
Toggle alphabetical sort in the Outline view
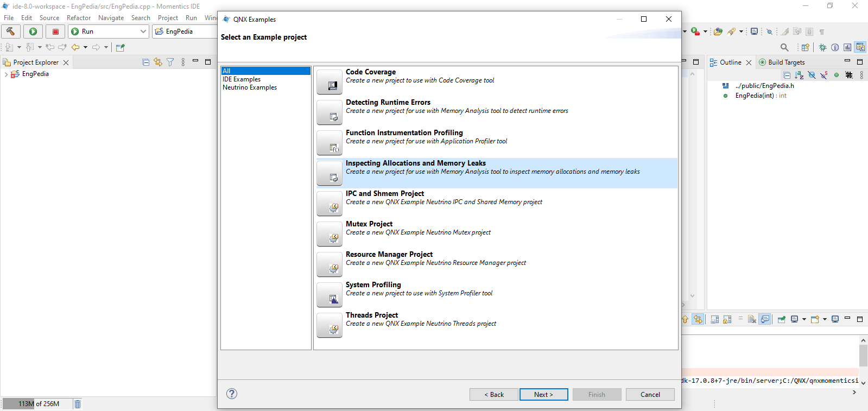coord(799,75)
